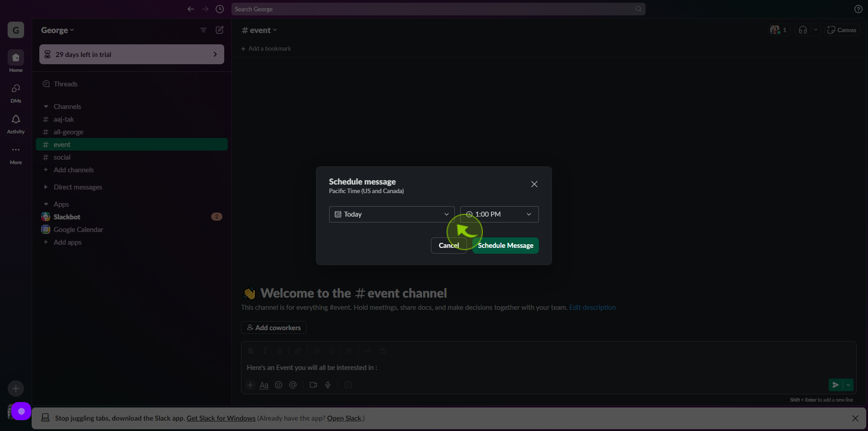Go forward using the history forward arrow
The height and width of the screenshot is (431, 868).
pyautogui.click(x=205, y=9)
